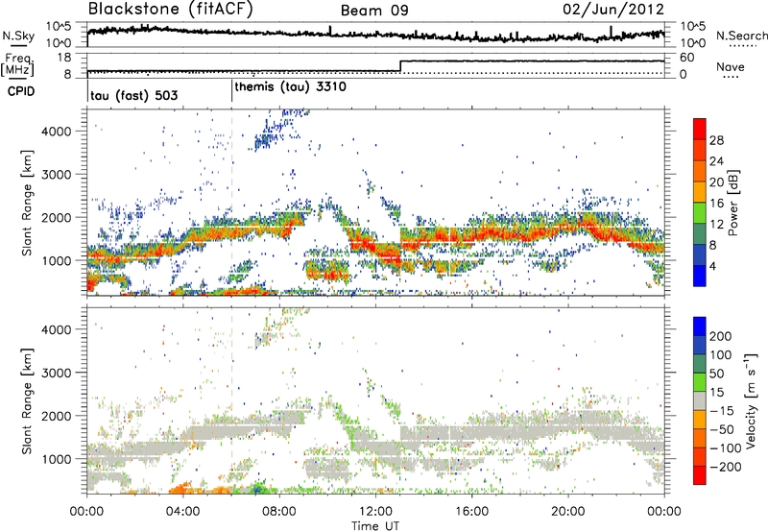The height and width of the screenshot is (532, 768).
Task: Click the 'CPID' row label
Action: pos(21,91)
